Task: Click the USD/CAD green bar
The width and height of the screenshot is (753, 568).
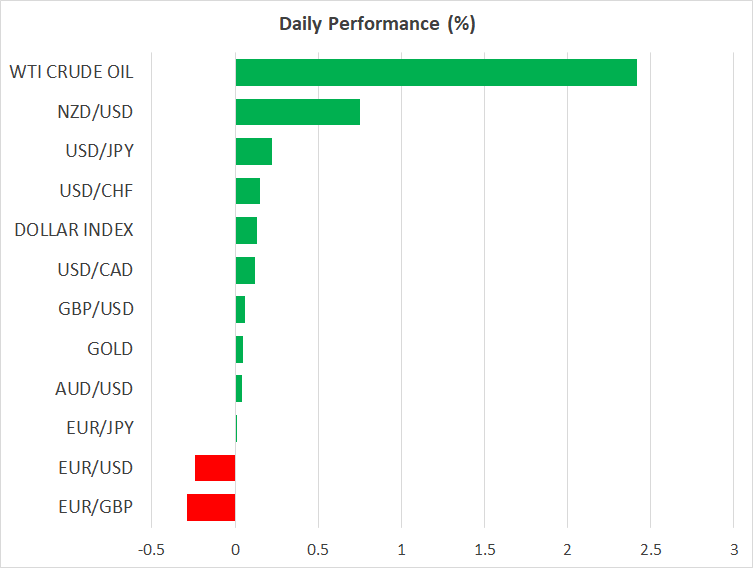Action: tap(245, 270)
